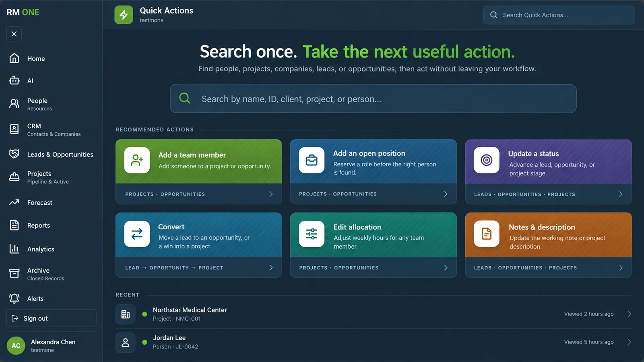Click the Home house icon in sidebar
This screenshot has width=644, height=362.
tap(14, 58)
